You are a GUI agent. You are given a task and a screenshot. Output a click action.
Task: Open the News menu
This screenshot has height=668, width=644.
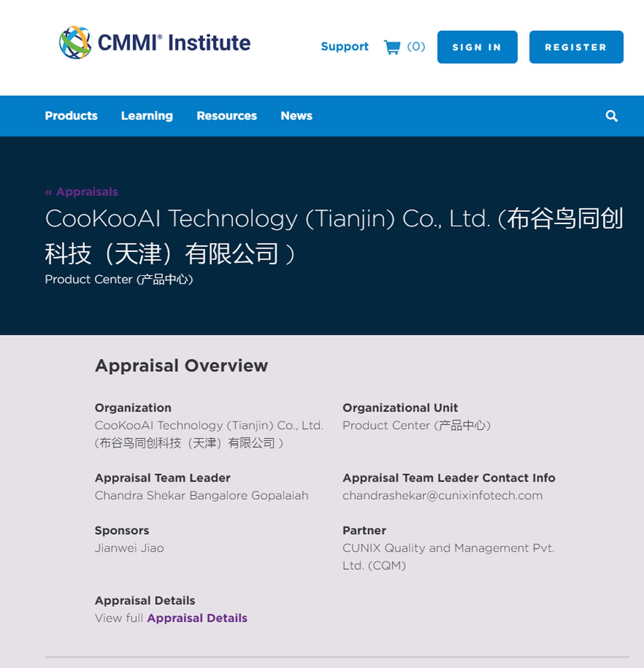pyautogui.click(x=296, y=116)
